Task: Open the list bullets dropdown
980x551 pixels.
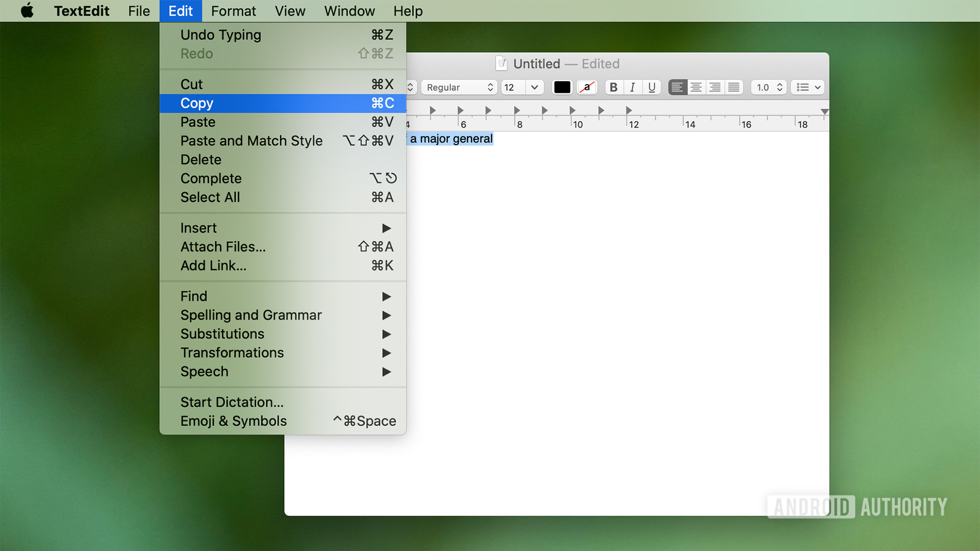Action: point(808,87)
